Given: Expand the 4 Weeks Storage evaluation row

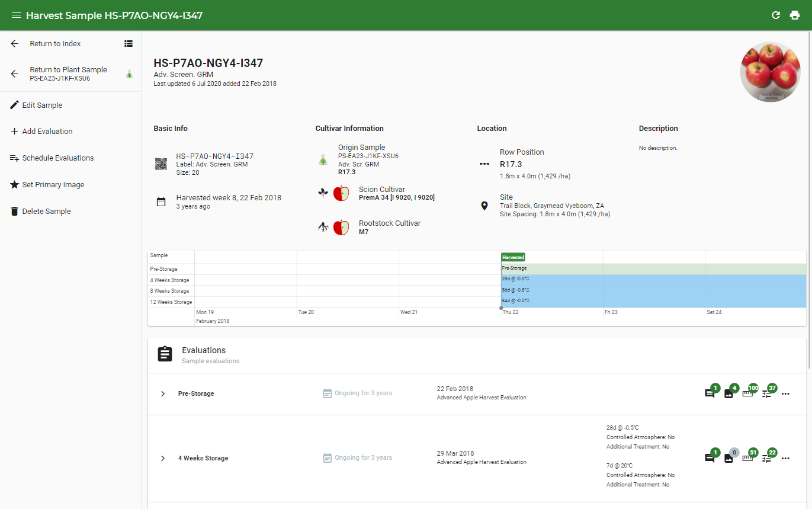Looking at the screenshot, I should click(163, 458).
